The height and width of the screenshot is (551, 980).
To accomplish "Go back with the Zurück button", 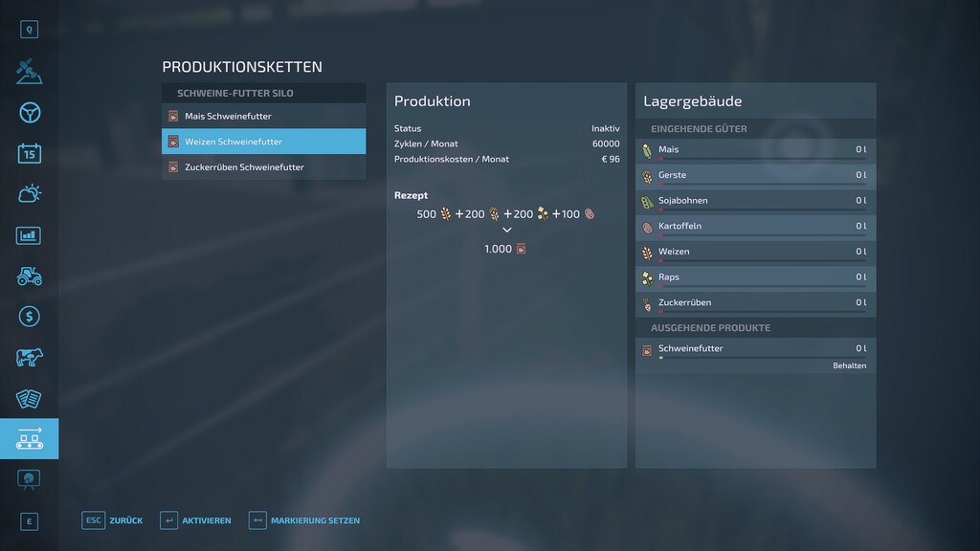I will 113,520.
